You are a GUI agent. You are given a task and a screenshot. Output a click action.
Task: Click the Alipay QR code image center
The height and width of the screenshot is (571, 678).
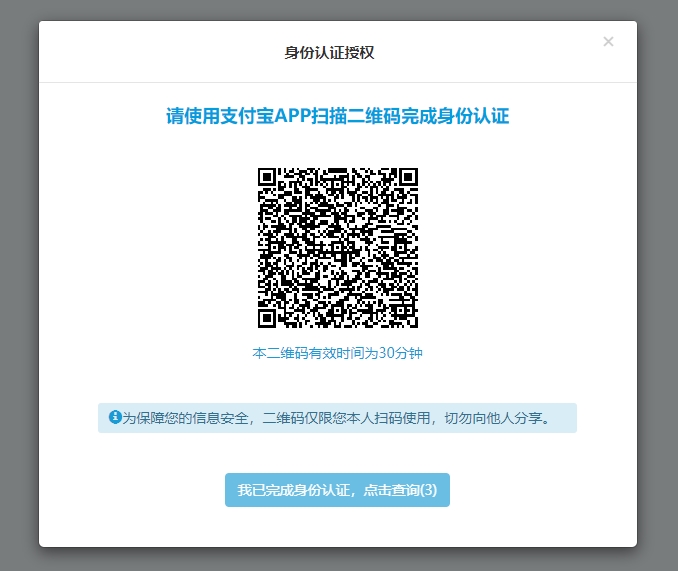[x=337, y=247]
